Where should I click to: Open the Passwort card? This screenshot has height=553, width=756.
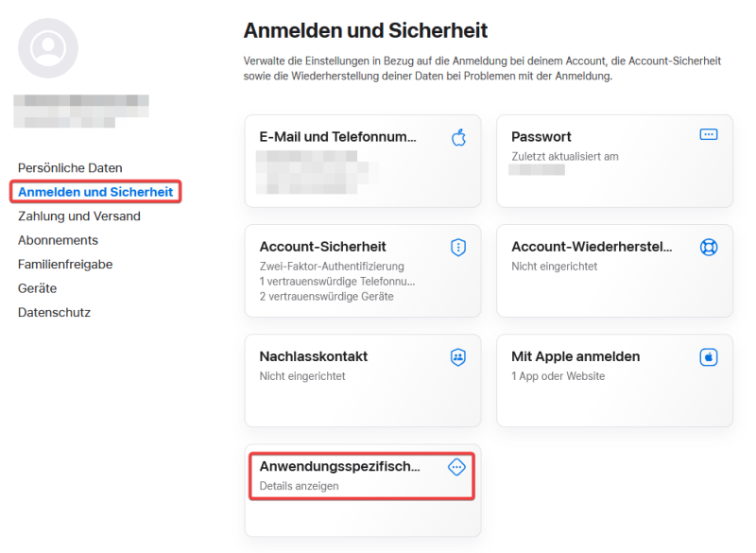pos(614,161)
